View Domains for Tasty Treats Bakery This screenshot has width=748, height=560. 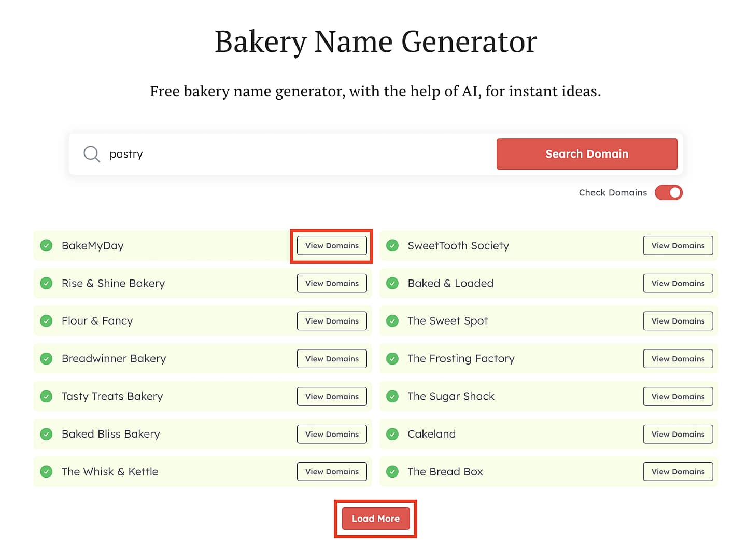(x=332, y=396)
